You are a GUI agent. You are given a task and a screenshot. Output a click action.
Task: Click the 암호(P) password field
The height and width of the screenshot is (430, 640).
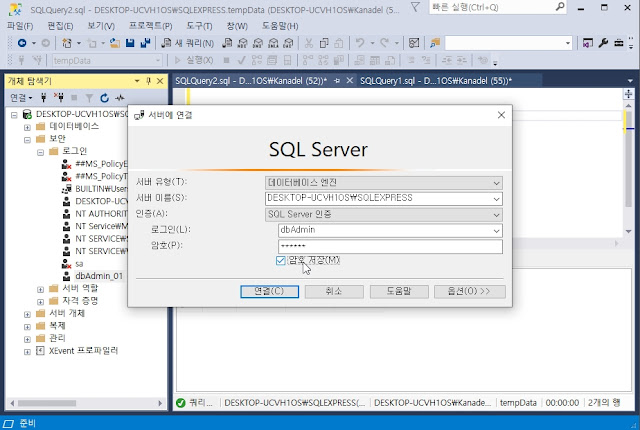(390, 246)
